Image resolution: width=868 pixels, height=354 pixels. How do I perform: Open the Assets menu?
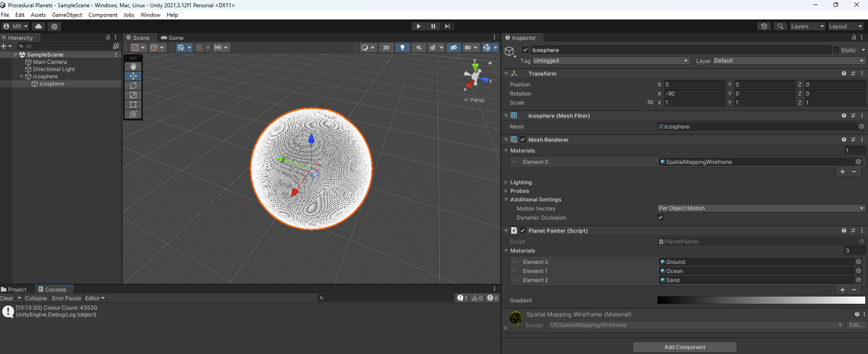click(38, 15)
